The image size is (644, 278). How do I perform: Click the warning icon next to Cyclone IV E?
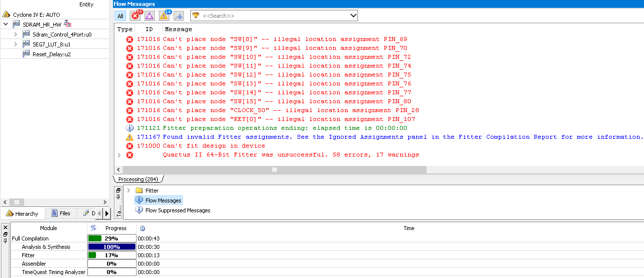(6, 15)
